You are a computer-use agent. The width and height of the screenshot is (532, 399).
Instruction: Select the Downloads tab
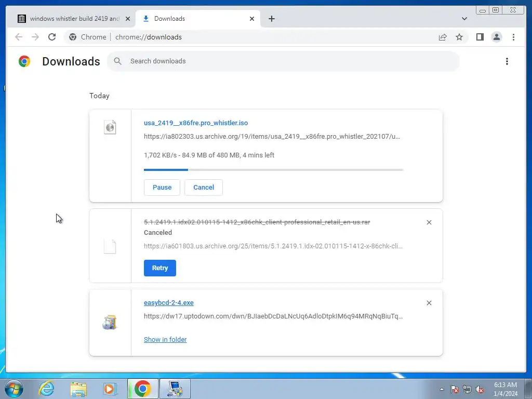198,19
